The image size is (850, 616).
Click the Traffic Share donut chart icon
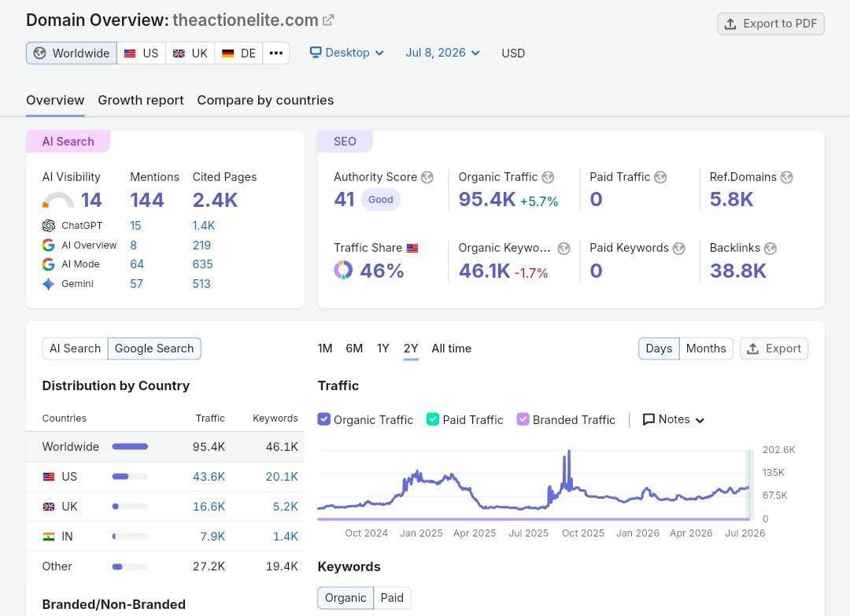(x=343, y=270)
